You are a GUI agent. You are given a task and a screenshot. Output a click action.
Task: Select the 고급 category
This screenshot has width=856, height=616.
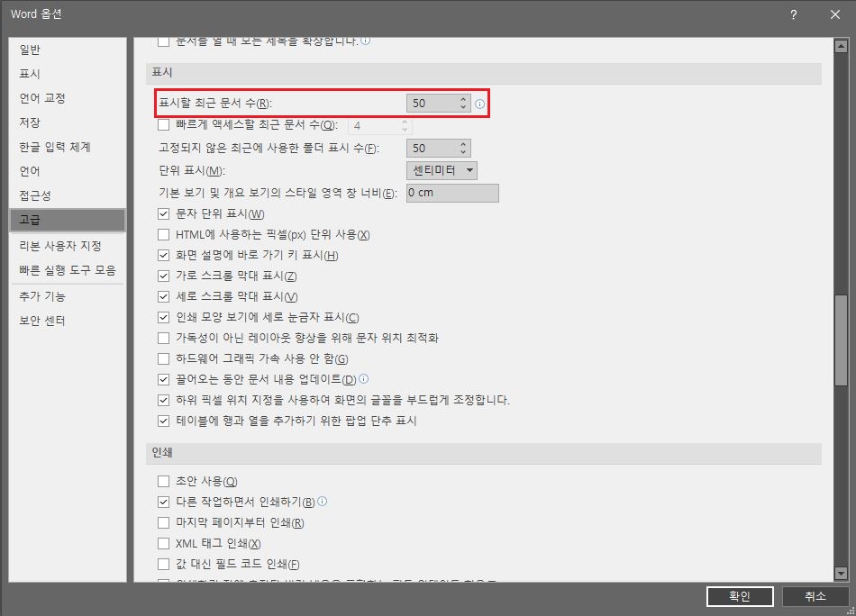click(68, 220)
